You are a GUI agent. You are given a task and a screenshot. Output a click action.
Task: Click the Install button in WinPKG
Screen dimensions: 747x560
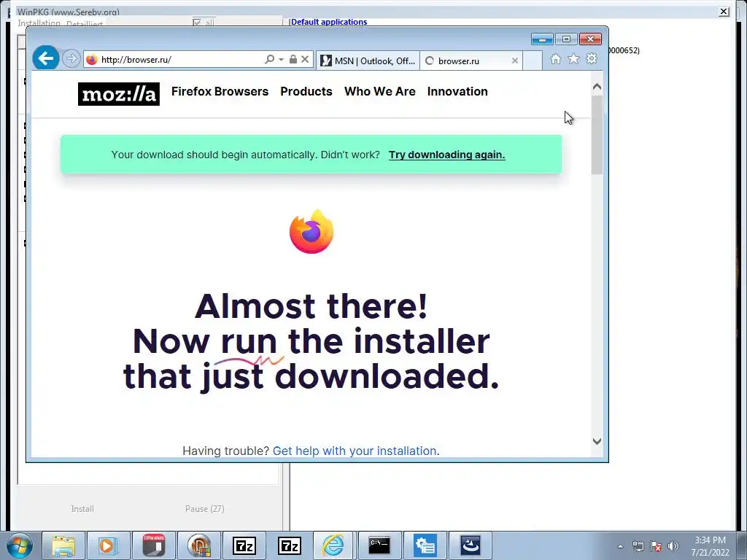82,509
